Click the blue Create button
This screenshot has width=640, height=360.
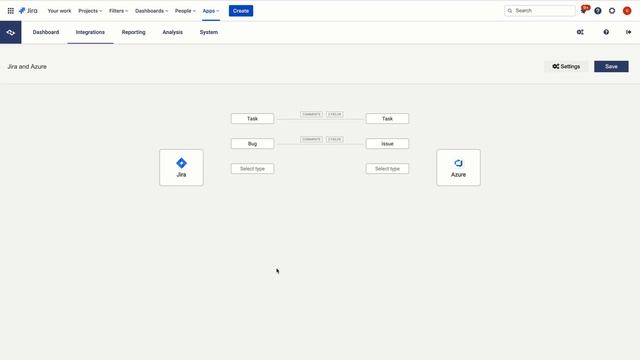click(x=241, y=11)
